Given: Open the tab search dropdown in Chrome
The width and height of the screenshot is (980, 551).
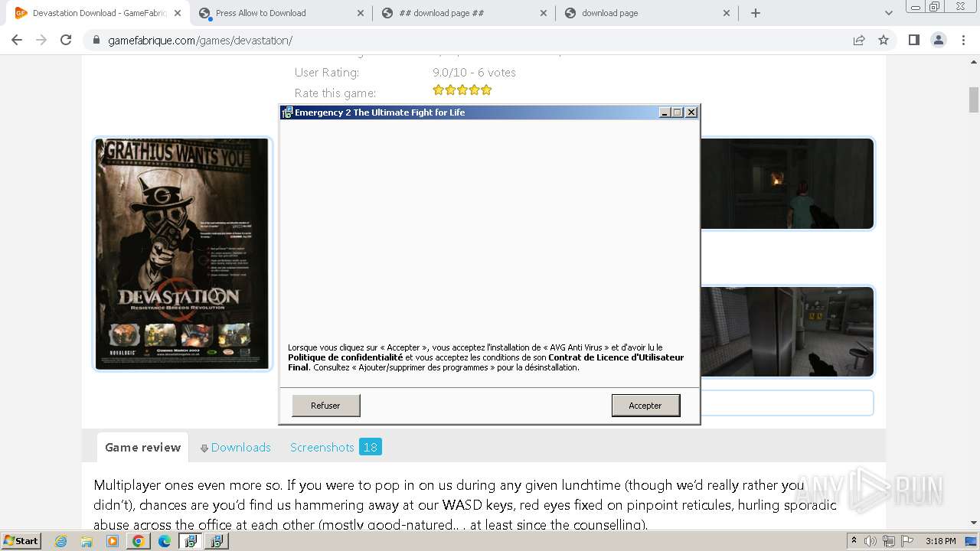Looking at the screenshot, I should pos(888,13).
